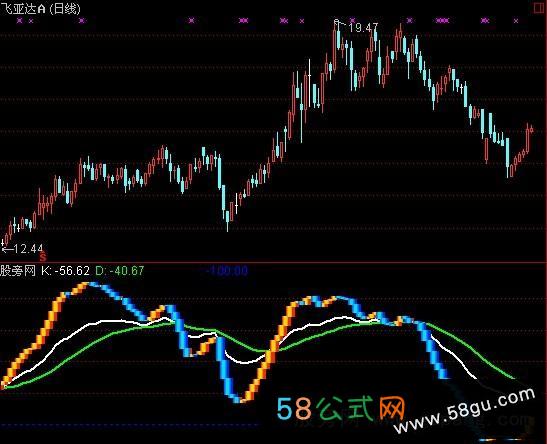
Task: Click the 股旁网 indicator name label
Action: pyautogui.click(x=18, y=271)
